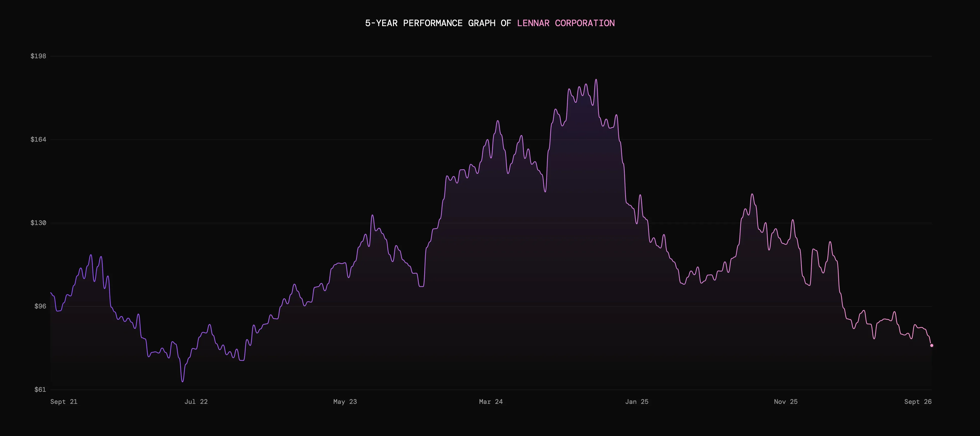The image size is (980, 436).
Task: Click the 'Jul 22' x-axis label
Action: (196, 402)
